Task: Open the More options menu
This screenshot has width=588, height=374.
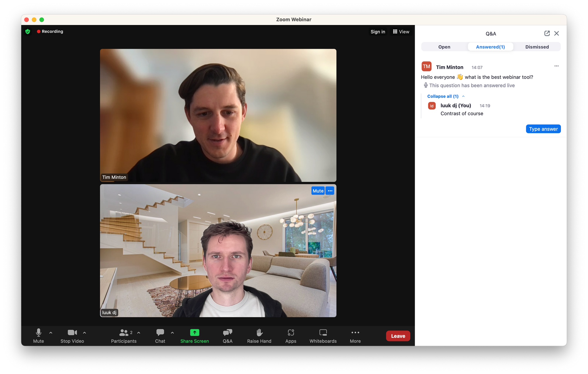Action: coord(355,336)
